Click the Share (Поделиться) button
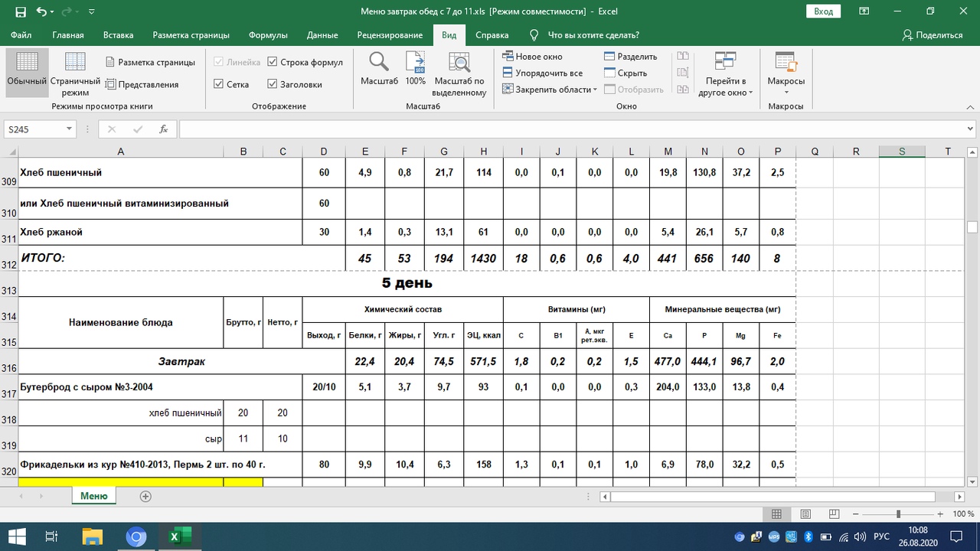The width and height of the screenshot is (980, 551). [932, 35]
